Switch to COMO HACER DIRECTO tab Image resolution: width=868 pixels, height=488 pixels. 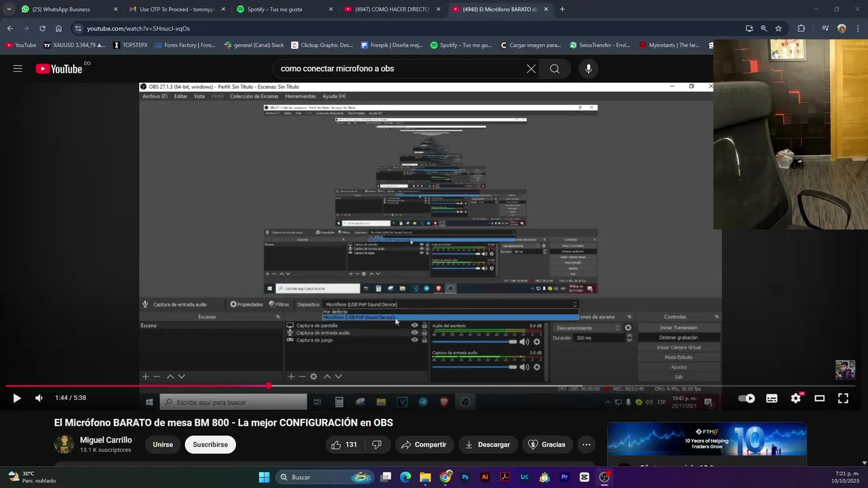tap(391, 9)
